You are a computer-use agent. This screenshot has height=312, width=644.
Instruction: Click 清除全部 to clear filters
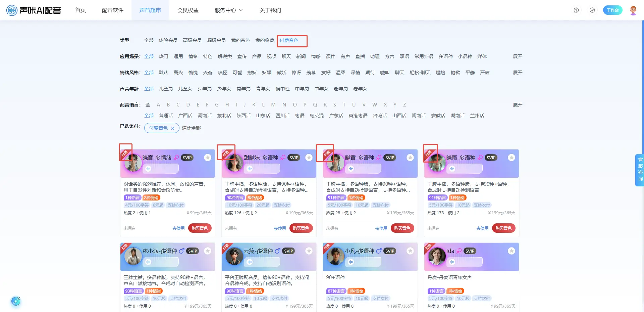(191, 128)
